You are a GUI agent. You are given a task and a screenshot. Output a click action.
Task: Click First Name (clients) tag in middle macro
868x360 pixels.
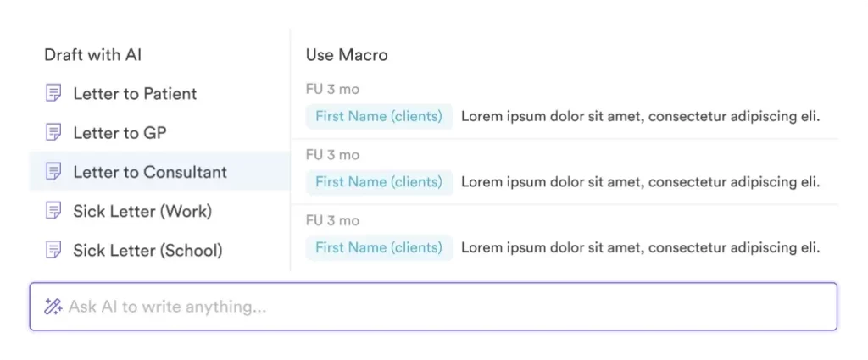379,182
